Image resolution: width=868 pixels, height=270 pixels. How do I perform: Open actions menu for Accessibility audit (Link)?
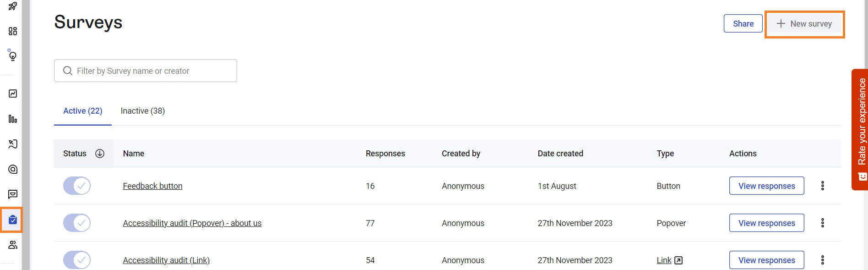[x=823, y=260]
